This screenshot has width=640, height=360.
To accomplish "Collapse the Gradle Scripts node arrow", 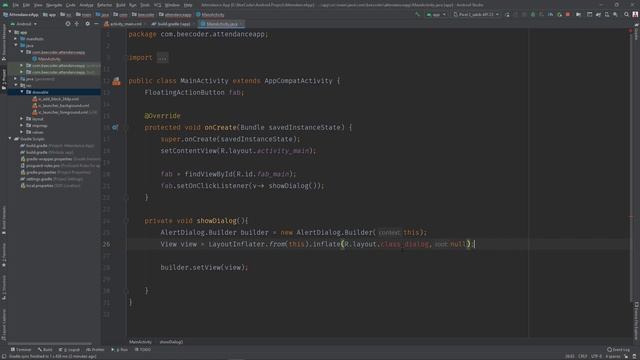I will click(x=10, y=139).
